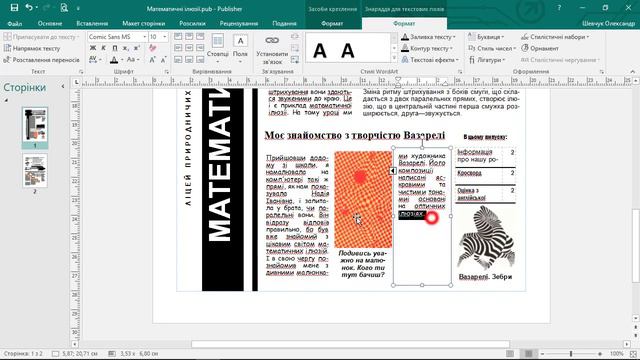Click the zoom slider handle
640x360 pixels.
(x=571, y=353)
